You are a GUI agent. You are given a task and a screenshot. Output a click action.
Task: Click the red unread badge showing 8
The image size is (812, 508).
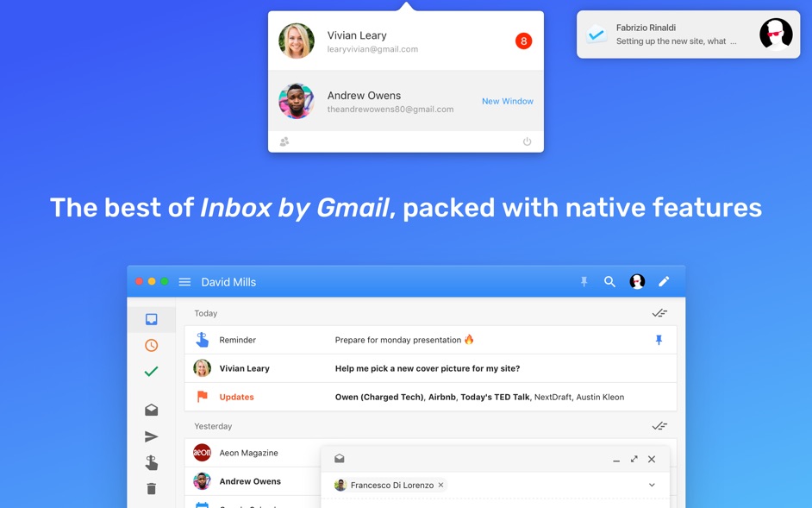(x=523, y=41)
